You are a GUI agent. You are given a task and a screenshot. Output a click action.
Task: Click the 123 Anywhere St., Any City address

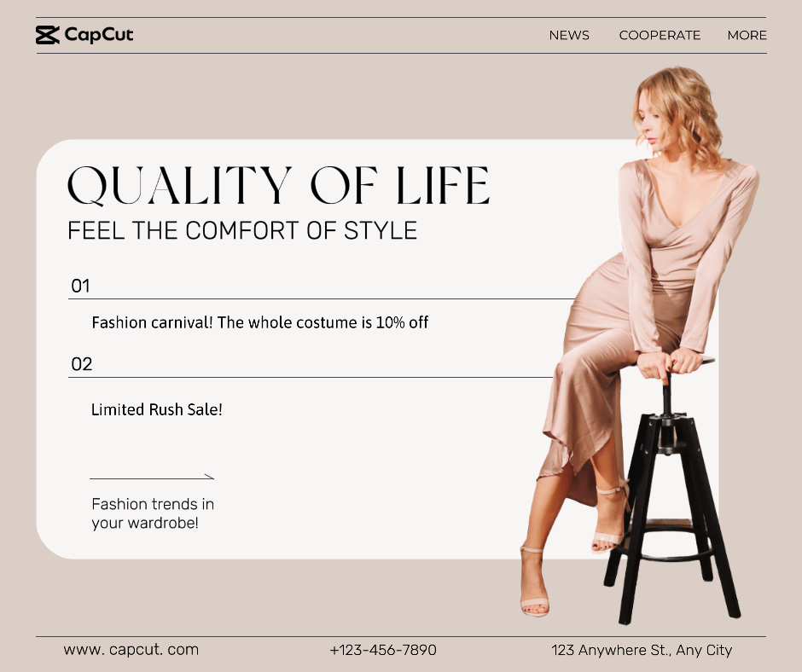642,650
